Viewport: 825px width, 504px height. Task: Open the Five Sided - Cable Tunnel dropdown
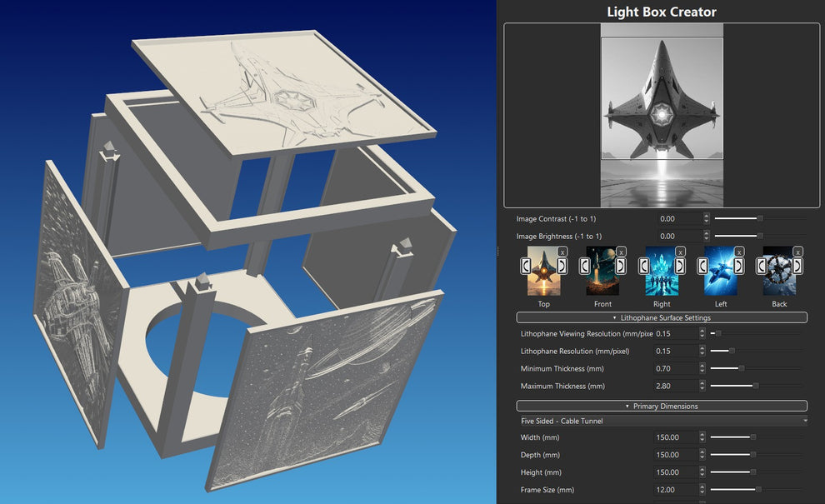pyautogui.click(x=662, y=421)
